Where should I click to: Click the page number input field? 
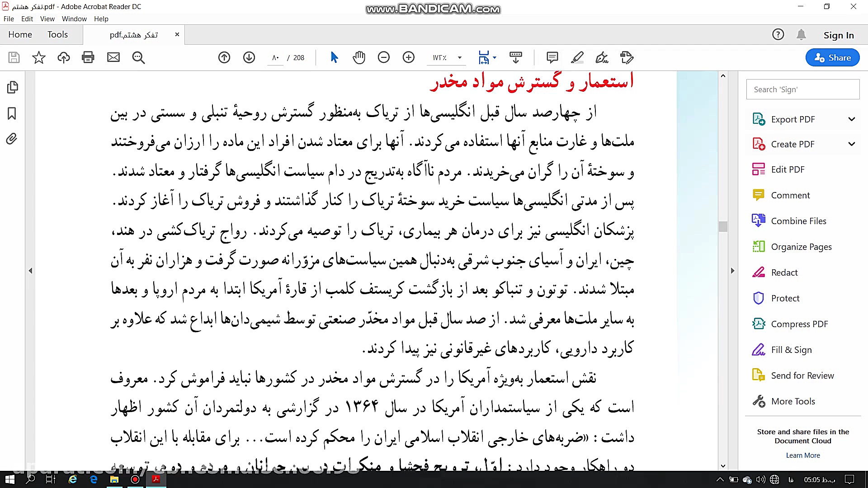point(276,58)
